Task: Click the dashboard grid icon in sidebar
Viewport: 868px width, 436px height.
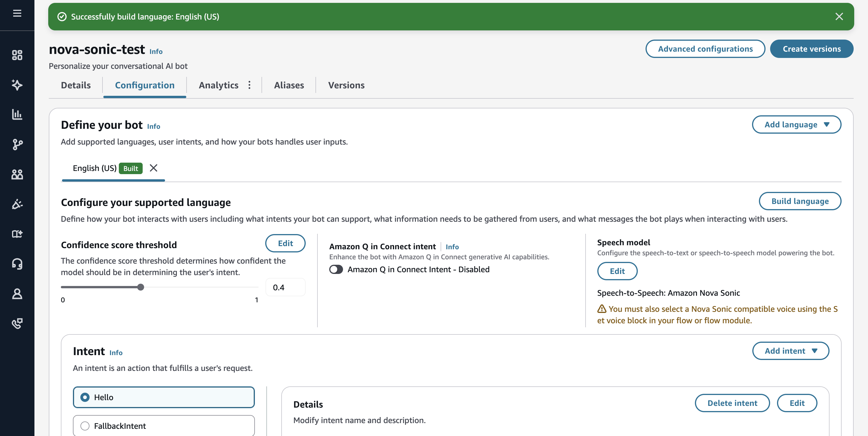Action: (x=17, y=55)
